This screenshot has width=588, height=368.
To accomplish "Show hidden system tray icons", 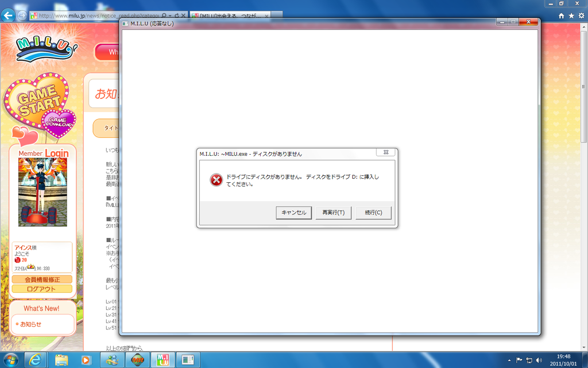I will (x=509, y=361).
